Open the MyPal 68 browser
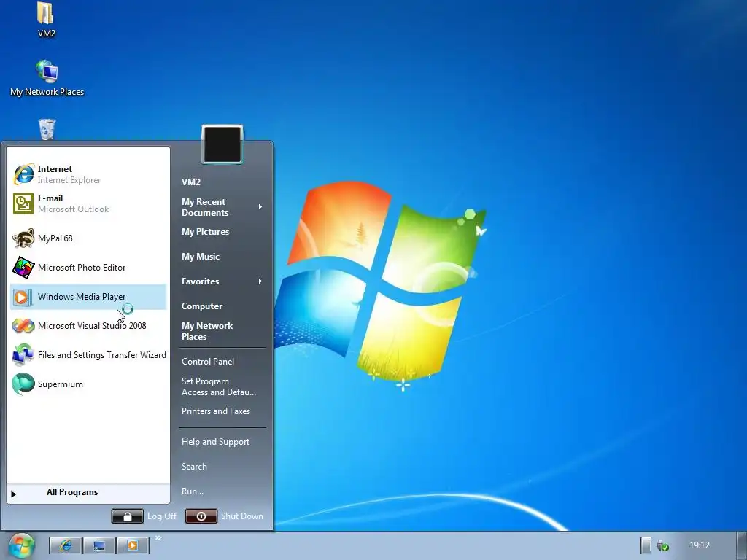747x560 pixels. (88, 238)
